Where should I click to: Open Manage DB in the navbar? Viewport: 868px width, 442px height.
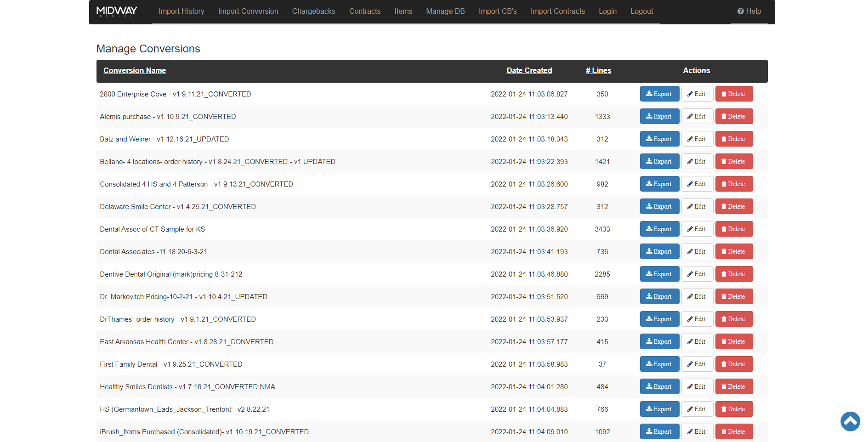(x=445, y=11)
